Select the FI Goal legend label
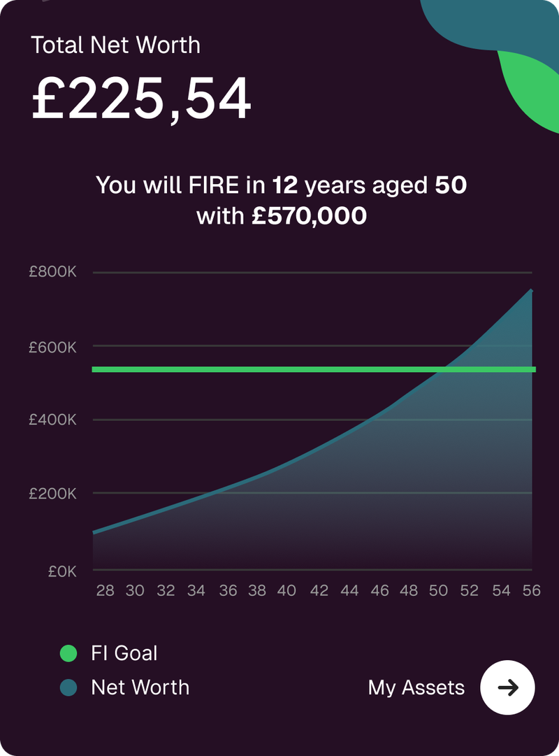This screenshot has width=559, height=756. [124, 653]
